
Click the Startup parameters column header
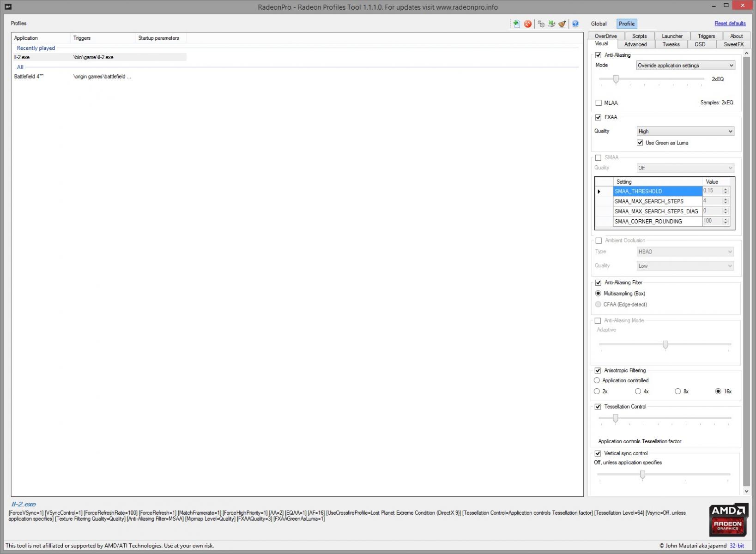pos(161,38)
